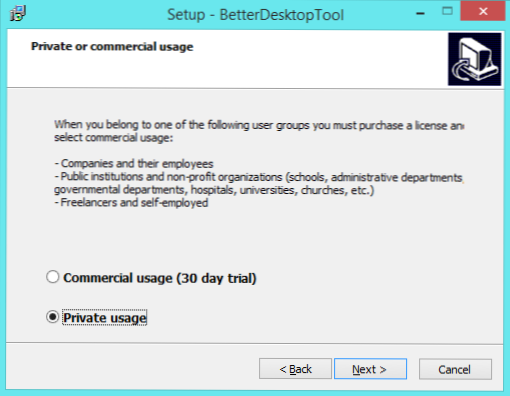
Task: Click the "Freelancers and self-employed" line
Action: (131, 203)
